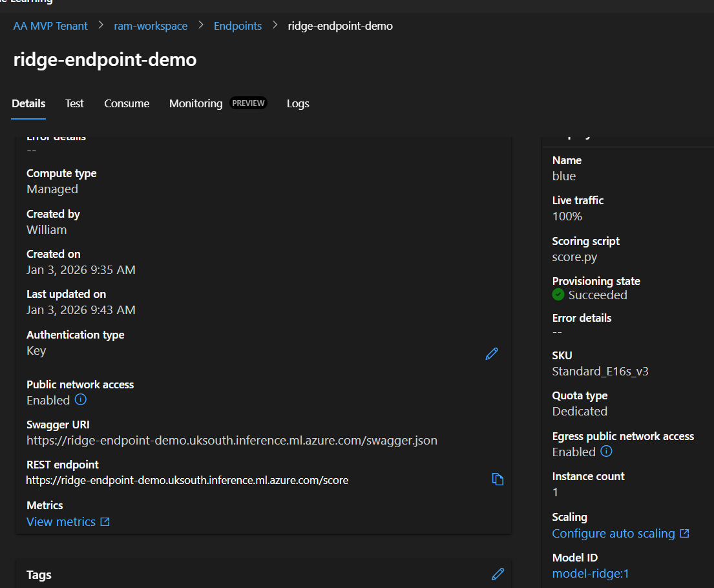Show info for Egress public network access
Viewport: 714px width, 588px height.
606,452
